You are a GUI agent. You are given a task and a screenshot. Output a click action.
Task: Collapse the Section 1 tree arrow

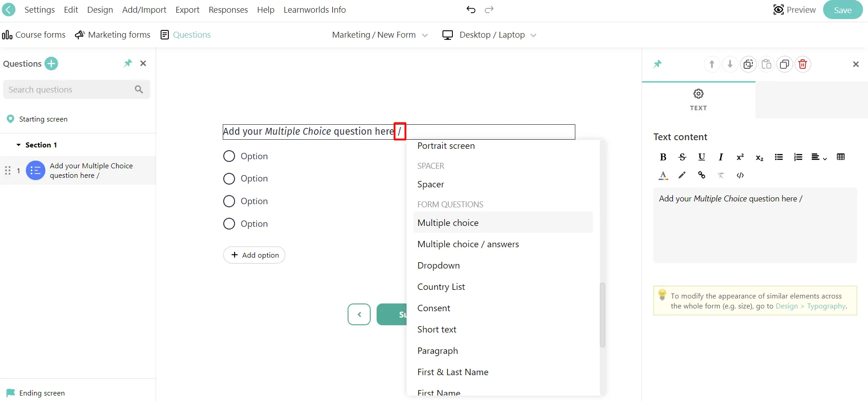coord(19,145)
